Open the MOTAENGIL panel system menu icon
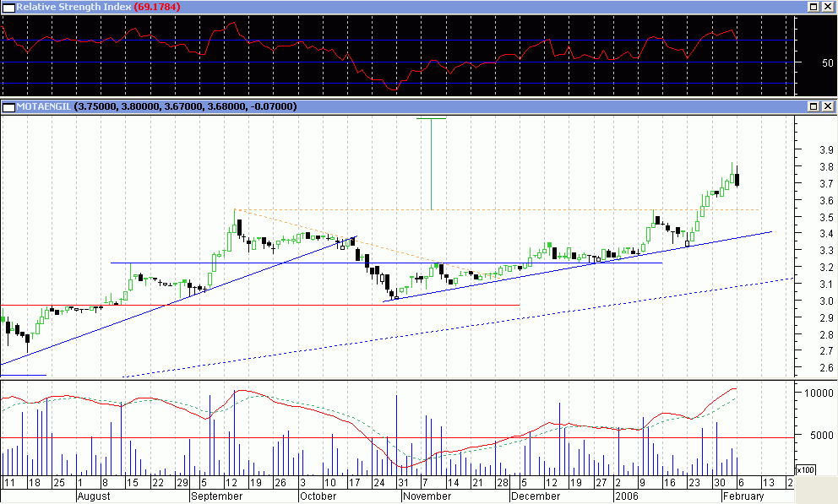This screenshot has width=838, height=504. (x=8, y=106)
